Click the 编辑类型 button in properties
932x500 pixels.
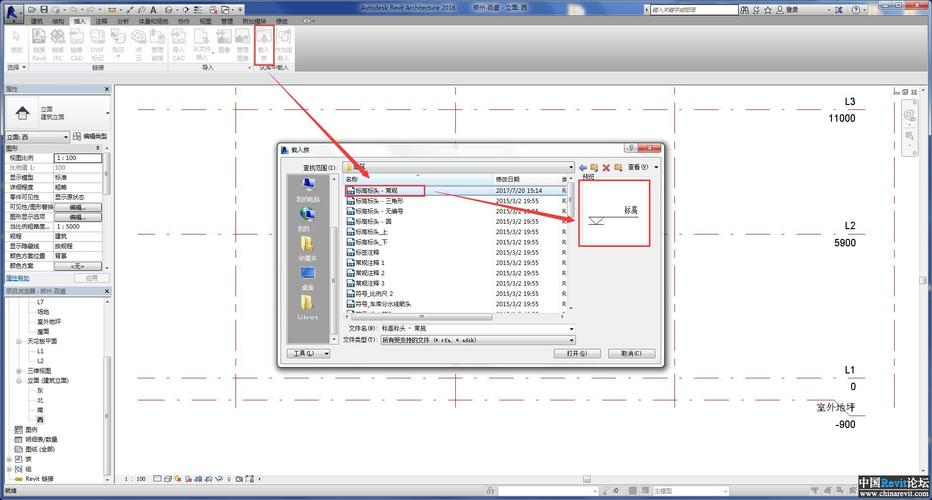click(90, 137)
